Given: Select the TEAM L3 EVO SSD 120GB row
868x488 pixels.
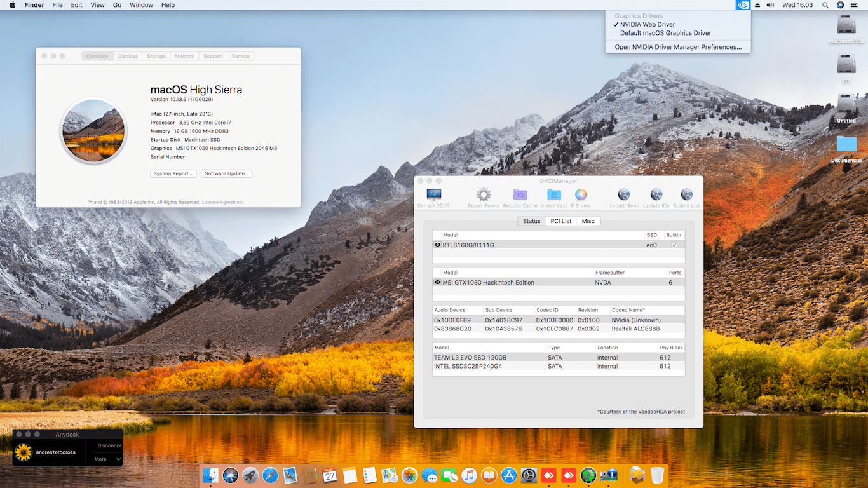Looking at the screenshot, I should (559, 357).
